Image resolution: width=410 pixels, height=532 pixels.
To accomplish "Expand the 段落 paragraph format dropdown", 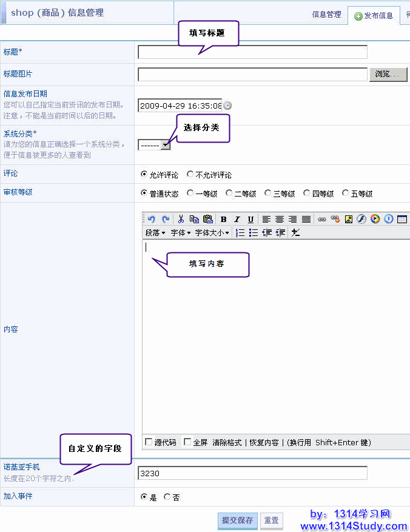I will pyautogui.click(x=155, y=233).
